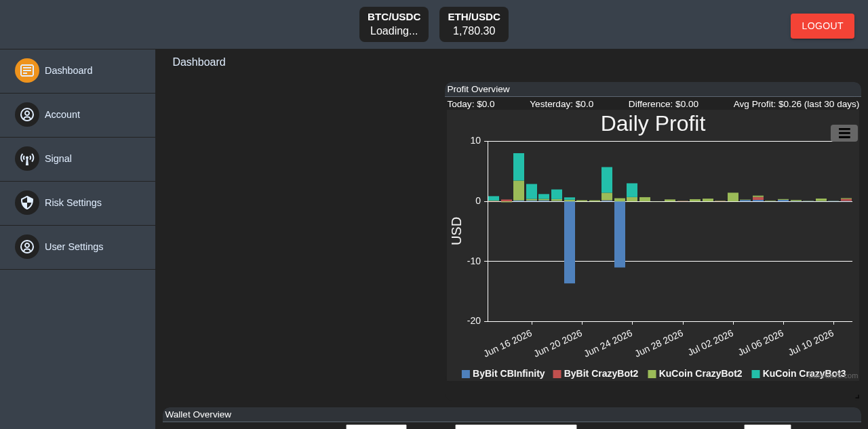Image resolution: width=868 pixels, height=429 pixels.
Task: Toggle KuCoin CrazyBot3 legend series
Action: click(799, 373)
